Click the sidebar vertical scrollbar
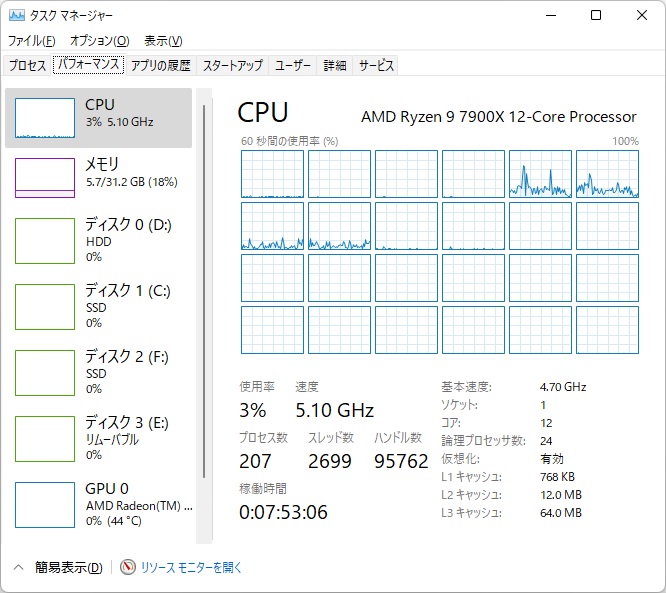Screen dimensions: 666x593 [204, 300]
